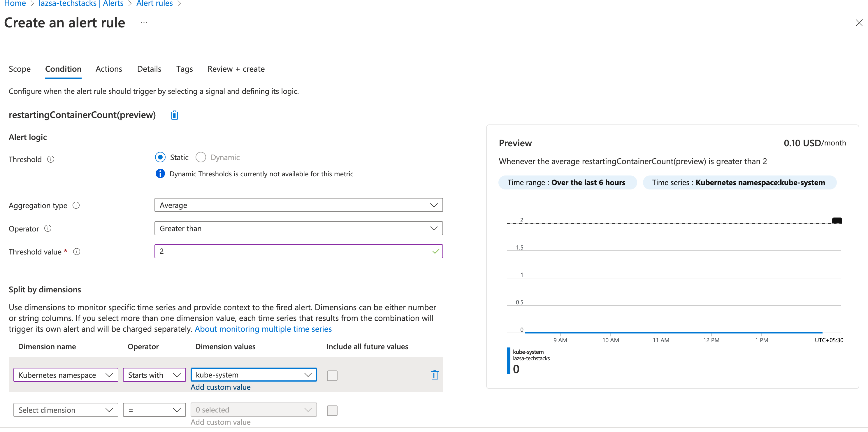This screenshot has width=868, height=432.
Task: Click the Time series Kubernetes namespace:kube-system pill
Action: click(739, 182)
